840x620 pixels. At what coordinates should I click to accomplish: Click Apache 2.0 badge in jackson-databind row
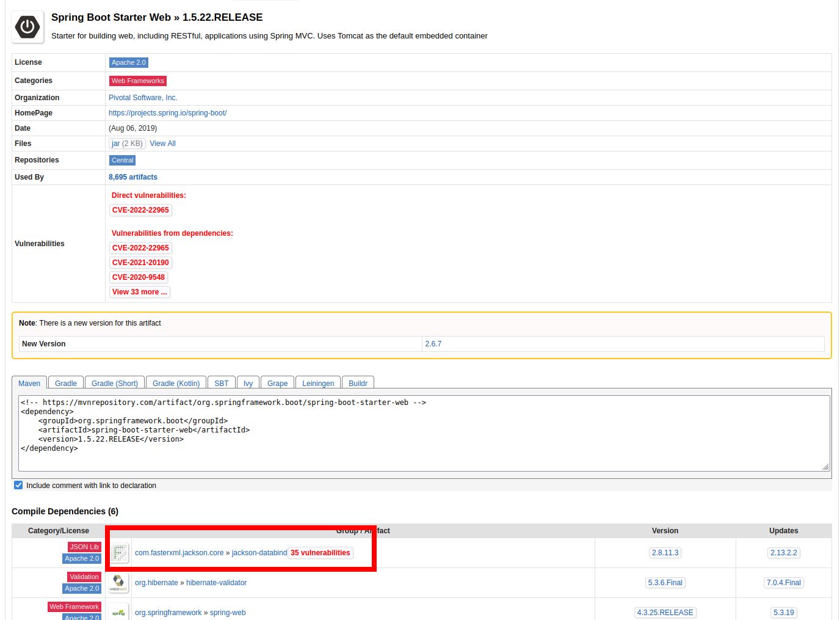click(x=82, y=558)
